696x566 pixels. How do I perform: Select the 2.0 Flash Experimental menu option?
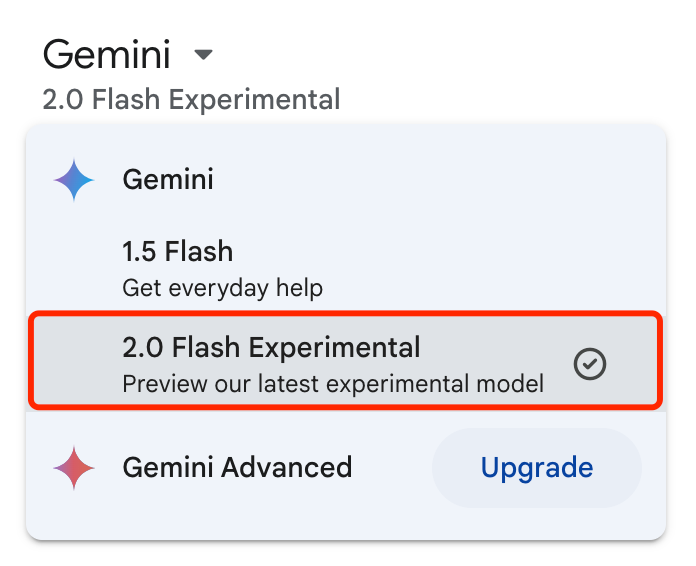346,360
